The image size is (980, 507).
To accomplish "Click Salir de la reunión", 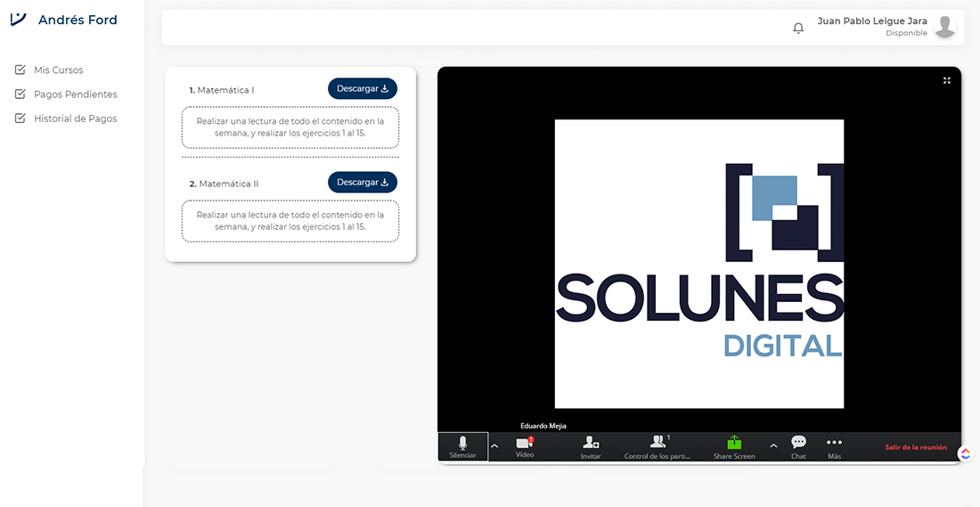I will pos(916,447).
